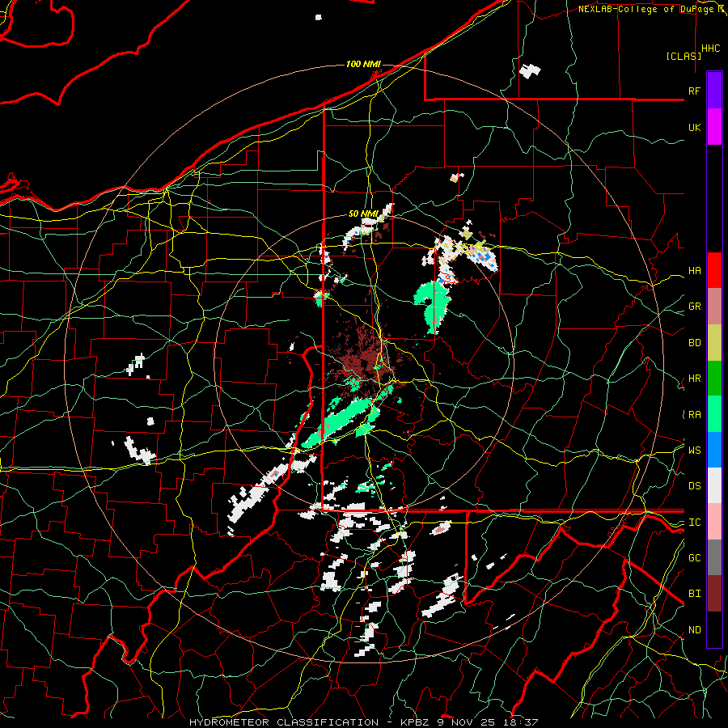The image size is (728, 728).
Task: Click the IC legend label
Action: 694,523
